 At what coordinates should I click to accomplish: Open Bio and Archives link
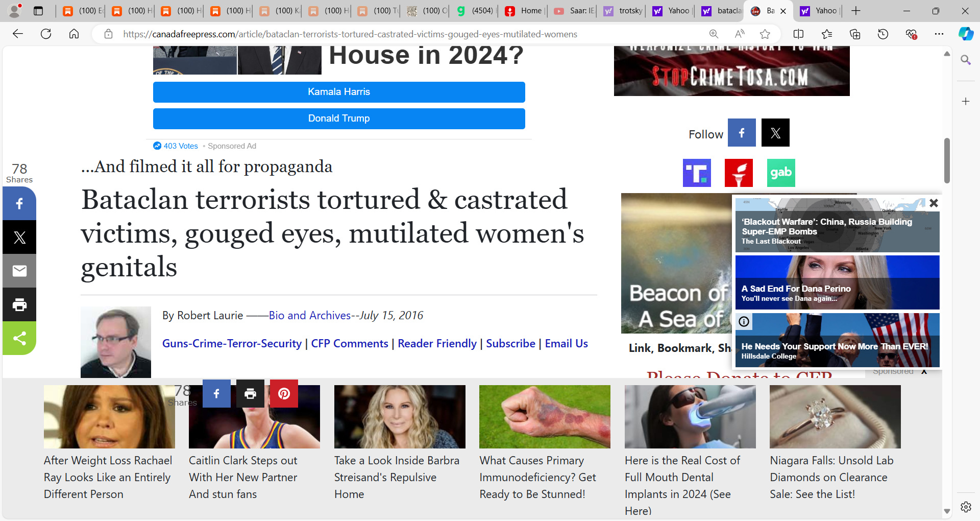[310, 316]
